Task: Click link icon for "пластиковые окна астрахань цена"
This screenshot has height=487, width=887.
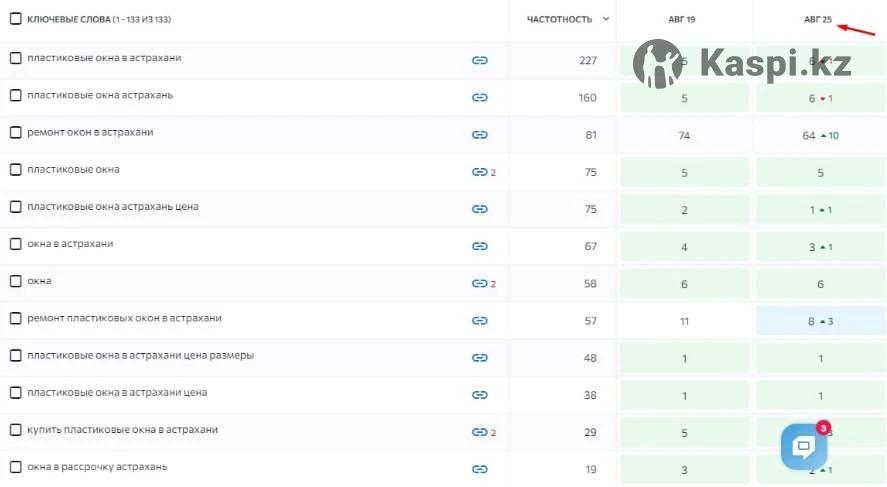Action: click(479, 209)
